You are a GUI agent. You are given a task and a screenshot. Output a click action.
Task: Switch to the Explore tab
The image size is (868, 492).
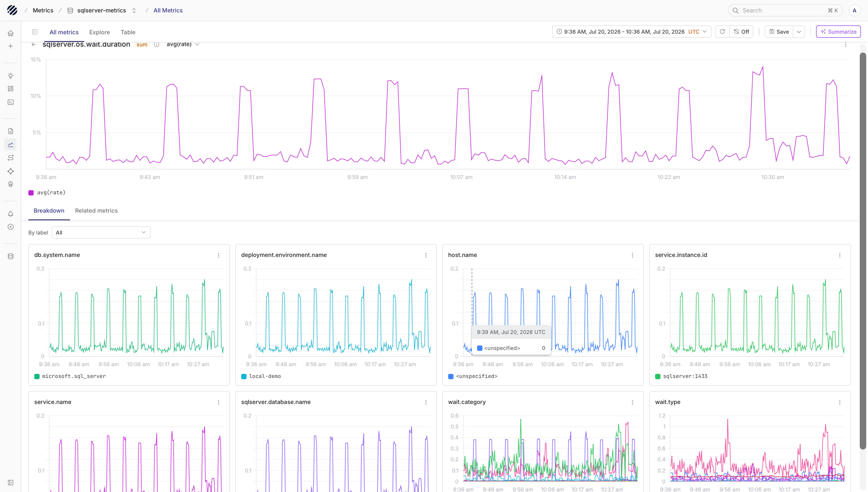click(x=99, y=32)
